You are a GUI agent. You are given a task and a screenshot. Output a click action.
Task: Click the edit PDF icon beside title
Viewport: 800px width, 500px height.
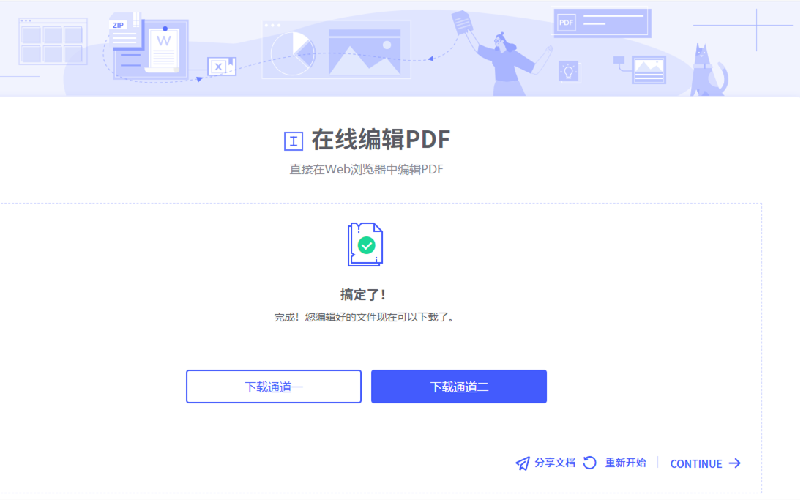293,141
